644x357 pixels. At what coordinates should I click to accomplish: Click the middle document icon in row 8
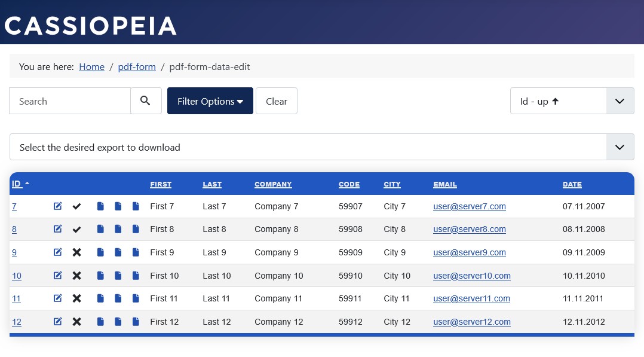point(118,229)
